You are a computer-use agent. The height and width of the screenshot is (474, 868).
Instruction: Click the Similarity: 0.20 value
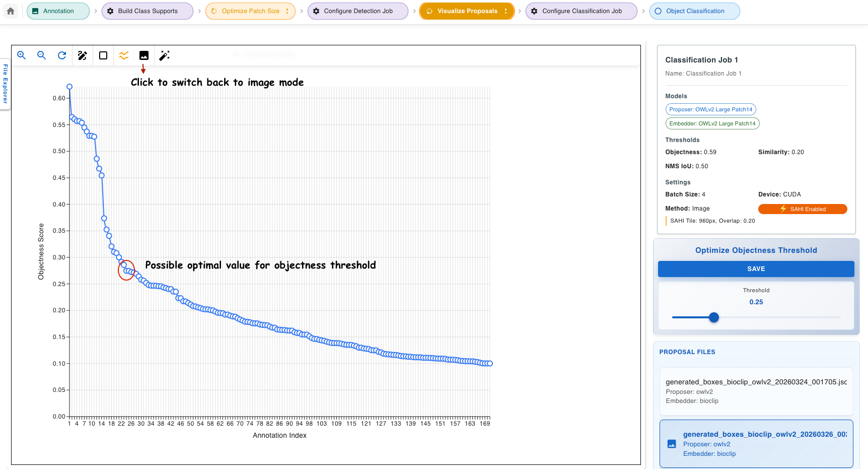[x=781, y=152]
